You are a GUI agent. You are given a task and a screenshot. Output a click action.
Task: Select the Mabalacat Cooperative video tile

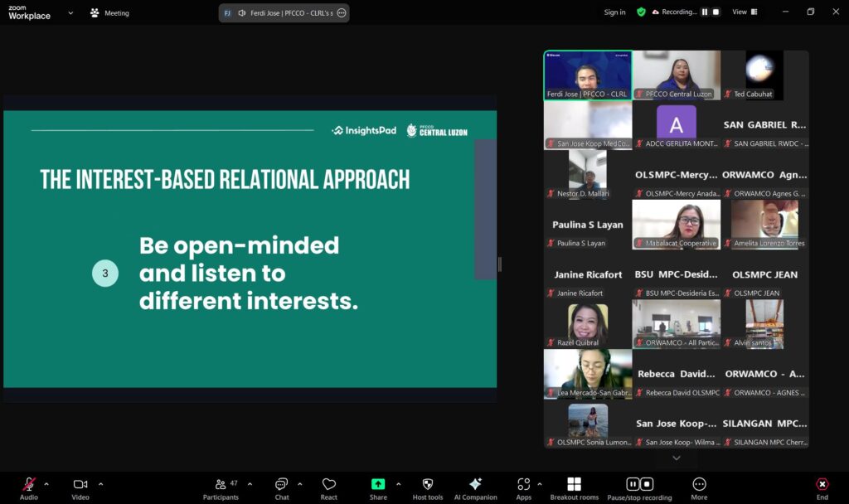[677, 225]
